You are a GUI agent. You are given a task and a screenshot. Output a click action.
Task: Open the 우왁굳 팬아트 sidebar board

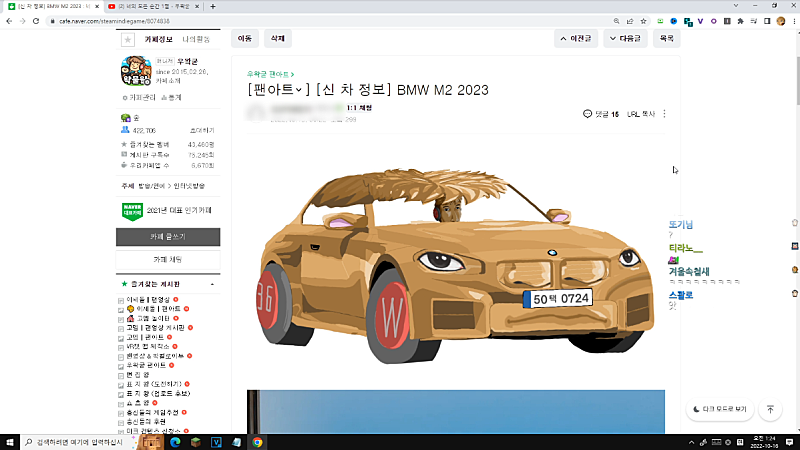click(x=146, y=365)
